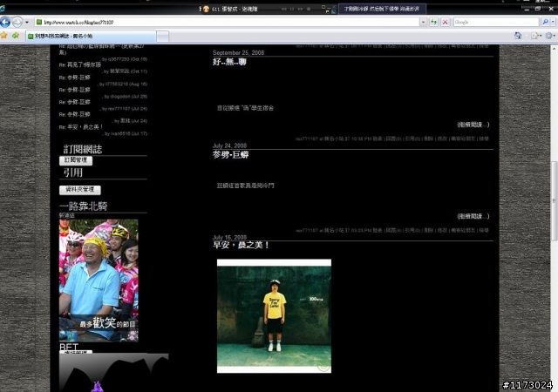558x392 pixels.
Task: Stop loading with the red X icon
Action: pyautogui.click(x=445, y=22)
